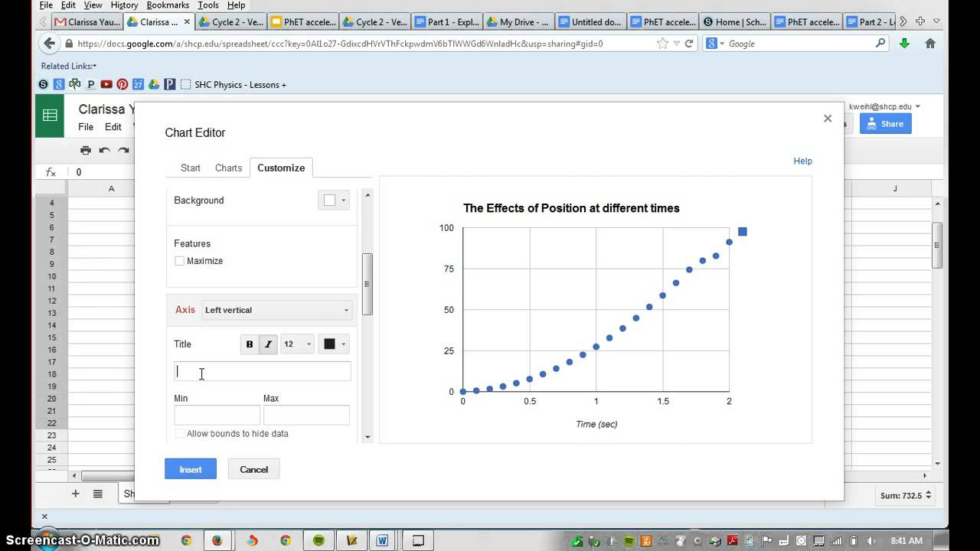Add a new sheet with plus icon
Screen dimensions: 980x551
pyautogui.click(x=75, y=494)
